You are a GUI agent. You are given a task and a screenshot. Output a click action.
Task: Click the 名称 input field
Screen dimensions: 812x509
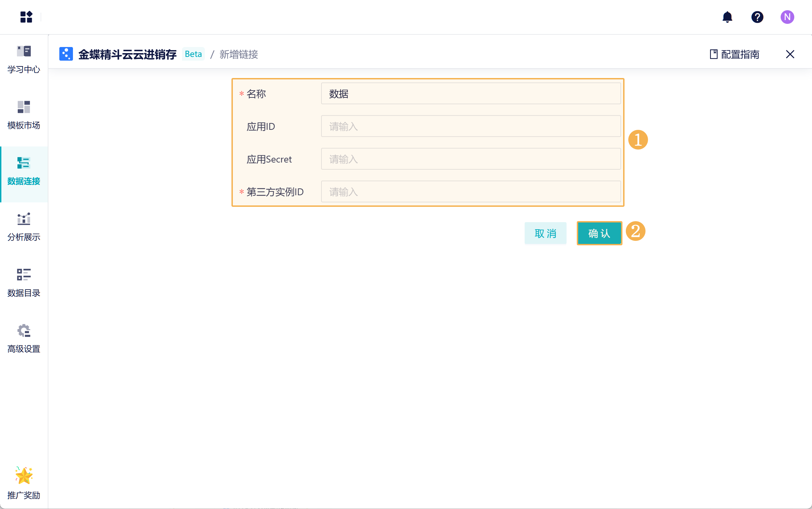(470, 94)
